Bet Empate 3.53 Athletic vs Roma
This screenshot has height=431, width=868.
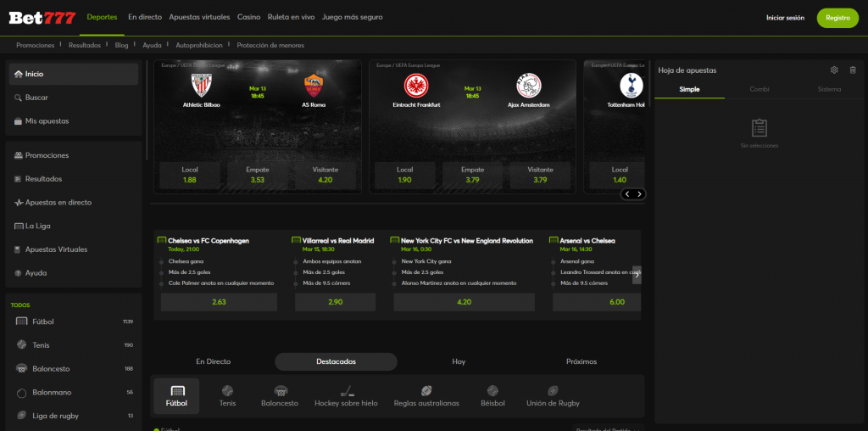coord(258,175)
